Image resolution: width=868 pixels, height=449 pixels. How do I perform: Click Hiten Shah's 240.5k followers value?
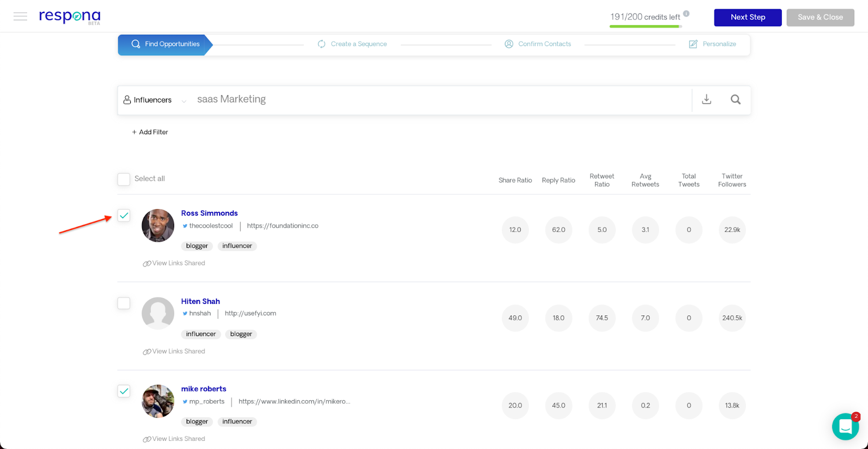coord(732,318)
